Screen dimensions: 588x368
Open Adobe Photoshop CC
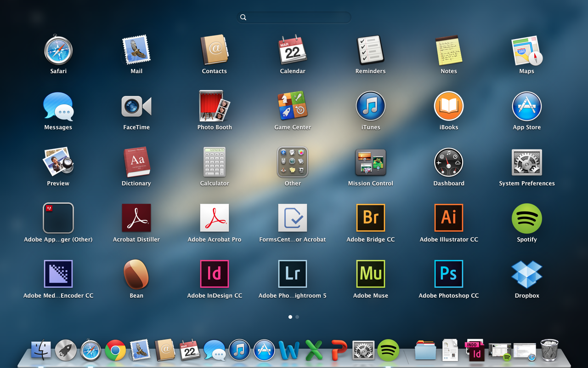449,274
